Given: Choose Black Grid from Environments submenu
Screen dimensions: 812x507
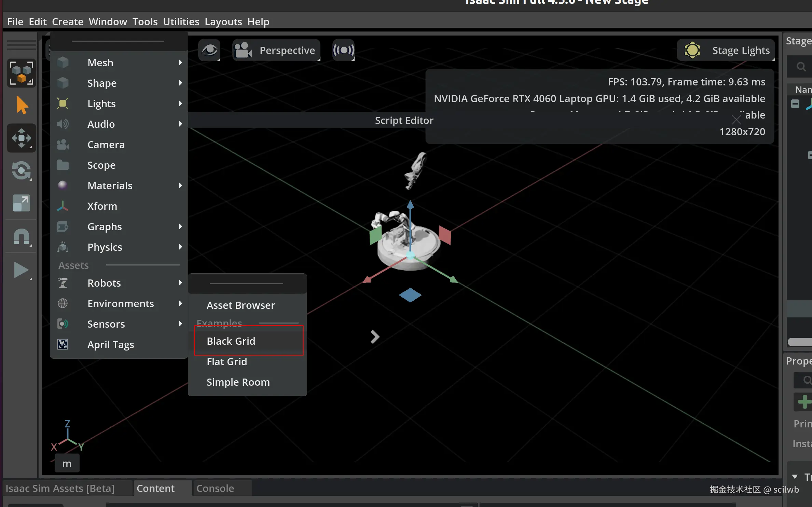Looking at the screenshot, I should 231,341.
